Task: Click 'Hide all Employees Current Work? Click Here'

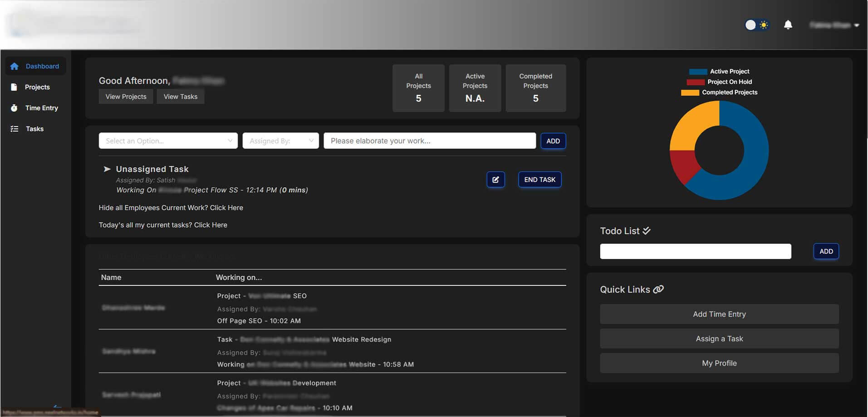Action: click(171, 208)
